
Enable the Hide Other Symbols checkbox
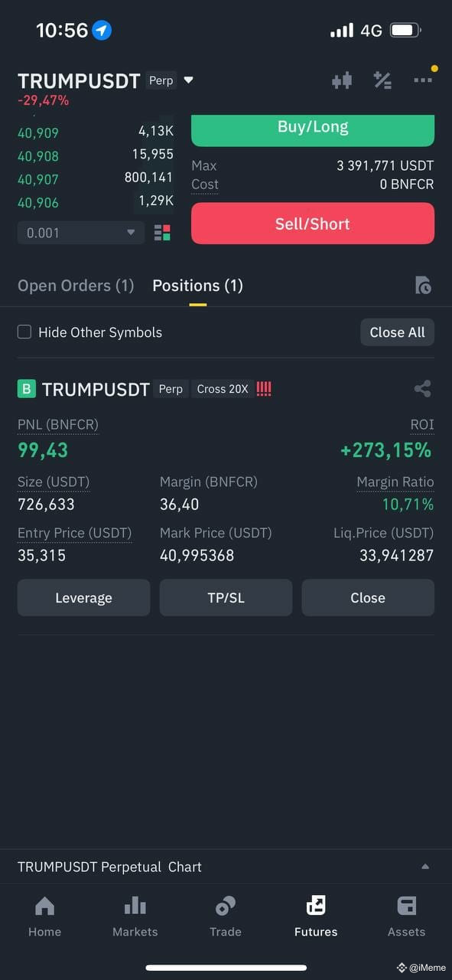24,332
